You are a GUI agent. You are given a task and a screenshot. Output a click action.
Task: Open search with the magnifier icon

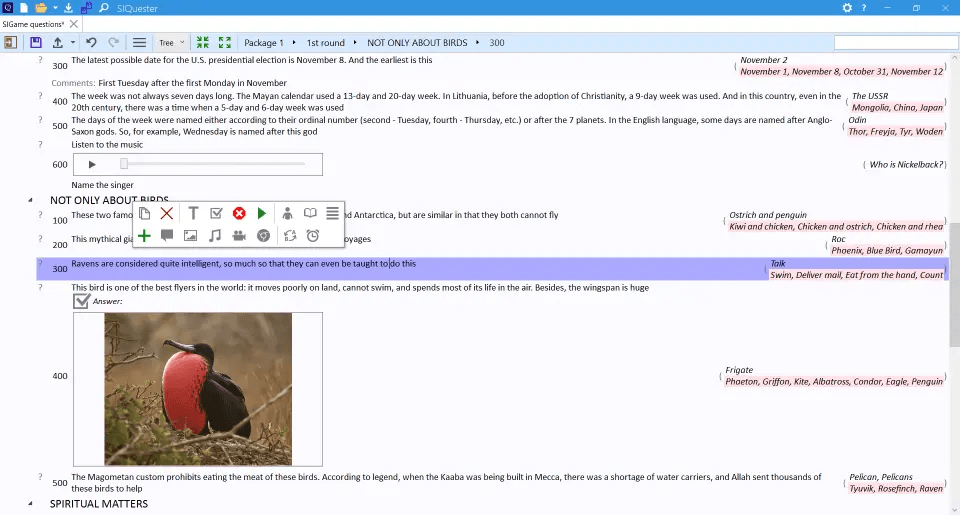[x=104, y=8]
